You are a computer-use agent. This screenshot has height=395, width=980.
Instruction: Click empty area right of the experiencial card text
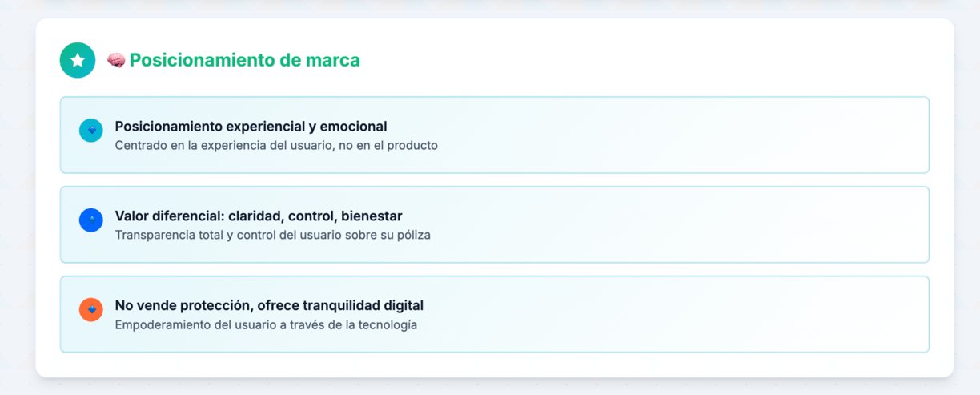pos(681,135)
